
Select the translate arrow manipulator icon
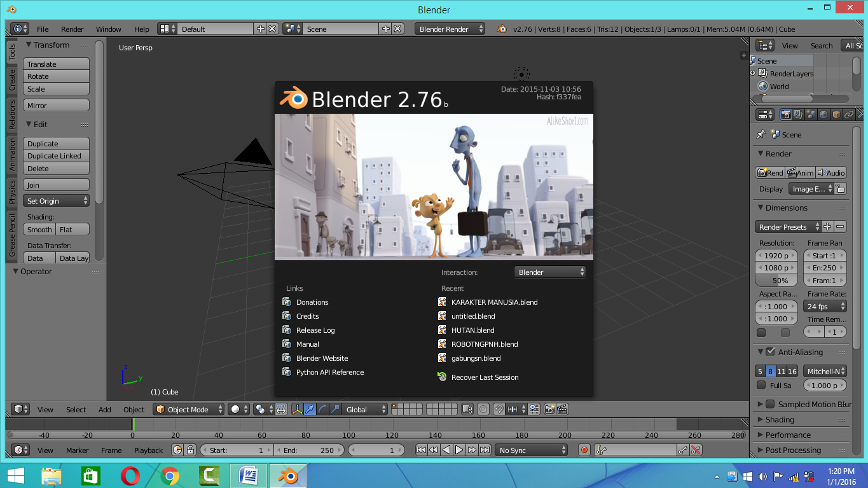click(x=310, y=409)
